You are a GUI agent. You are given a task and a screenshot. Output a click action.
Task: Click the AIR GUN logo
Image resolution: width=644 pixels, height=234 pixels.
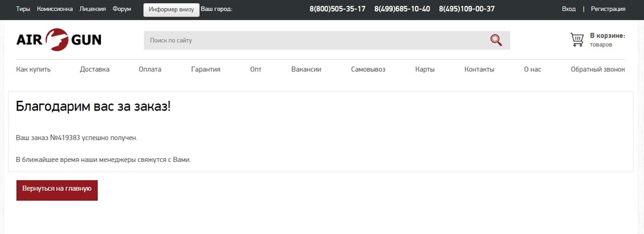pyautogui.click(x=59, y=40)
